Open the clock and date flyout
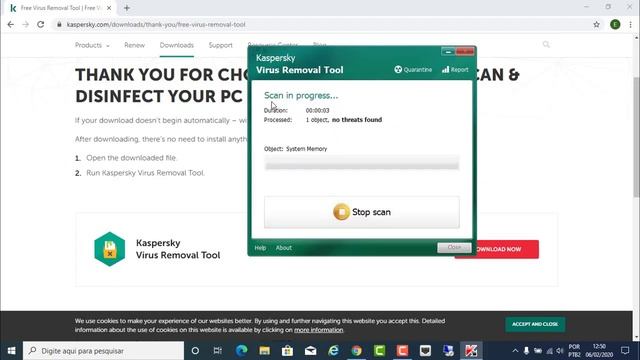The height and width of the screenshot is (360, 640). 599,351
